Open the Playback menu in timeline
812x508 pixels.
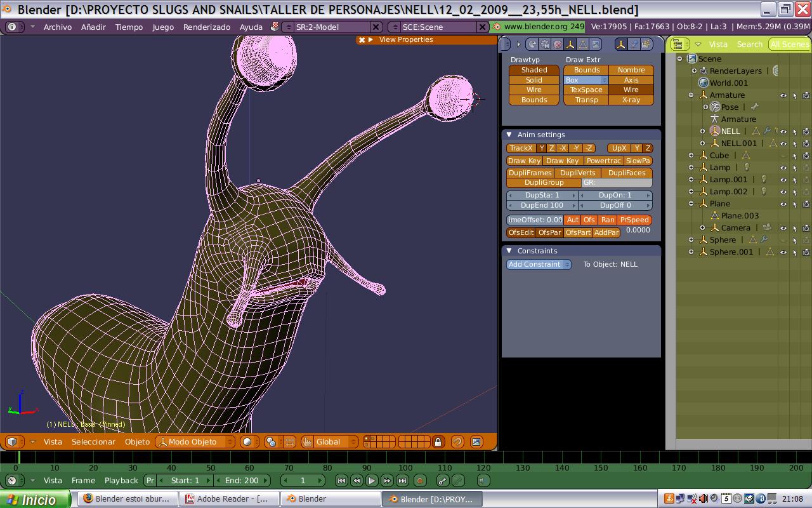[x=121, y=481]
